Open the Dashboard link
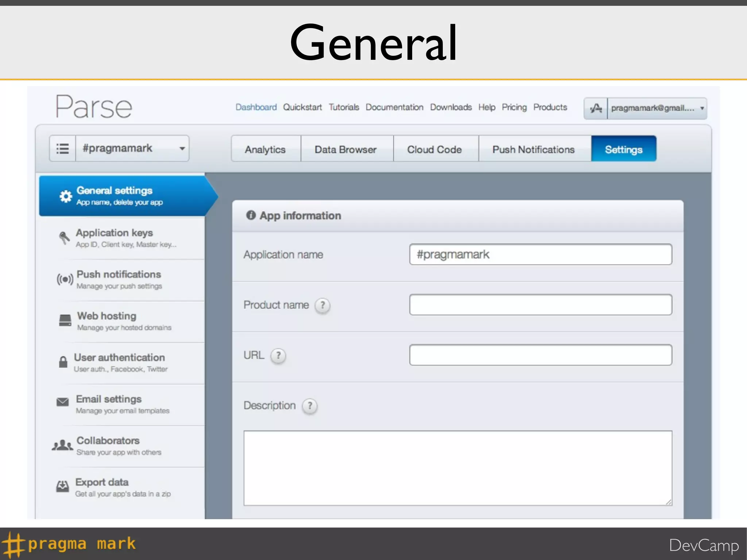 coord(256,107)
